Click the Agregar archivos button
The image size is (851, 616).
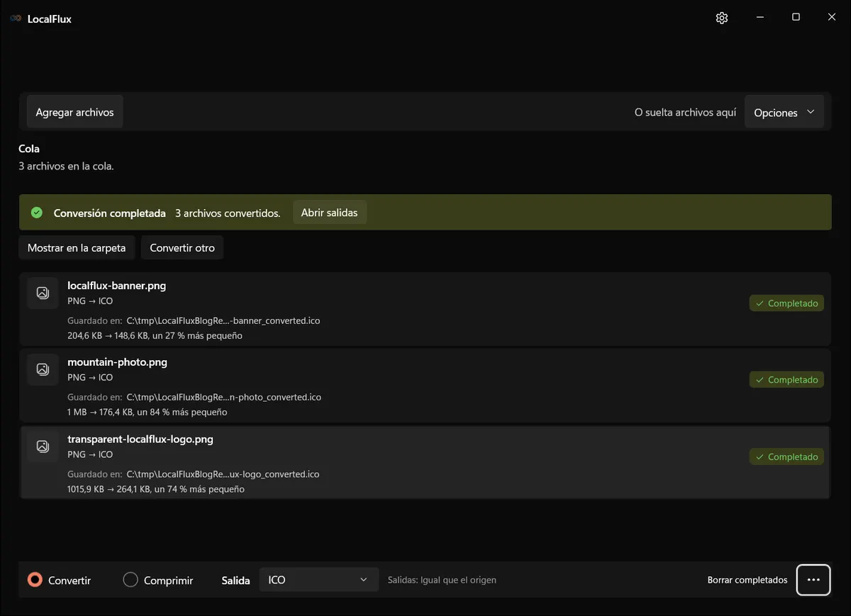tap(75, 112)
